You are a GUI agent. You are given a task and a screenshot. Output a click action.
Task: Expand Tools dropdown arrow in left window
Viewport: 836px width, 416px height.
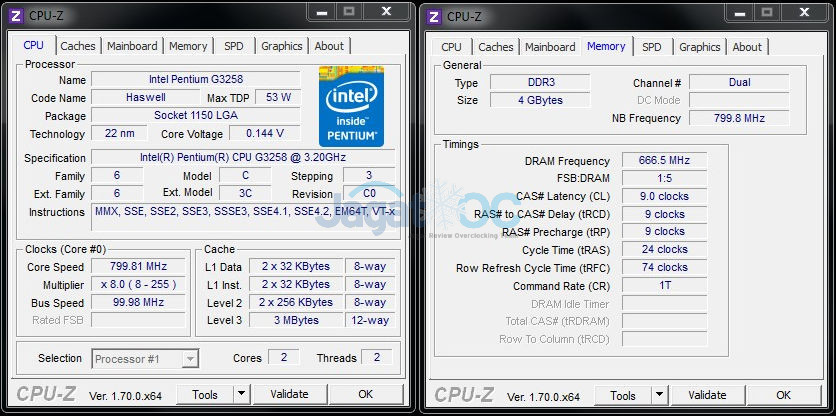click(x=242, y=395)
